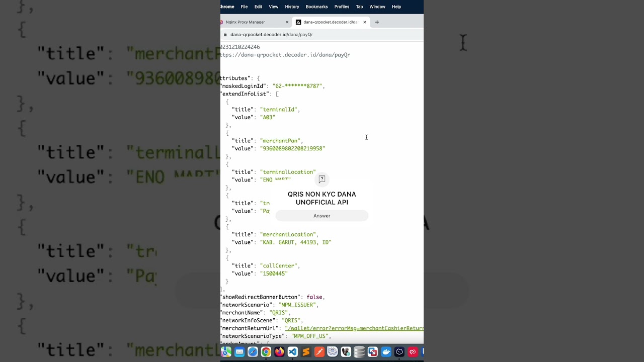Click the "KAB. GARUT, 44193, ID" value
Screen dimensions: 644x362
click(x=295, y=242)
